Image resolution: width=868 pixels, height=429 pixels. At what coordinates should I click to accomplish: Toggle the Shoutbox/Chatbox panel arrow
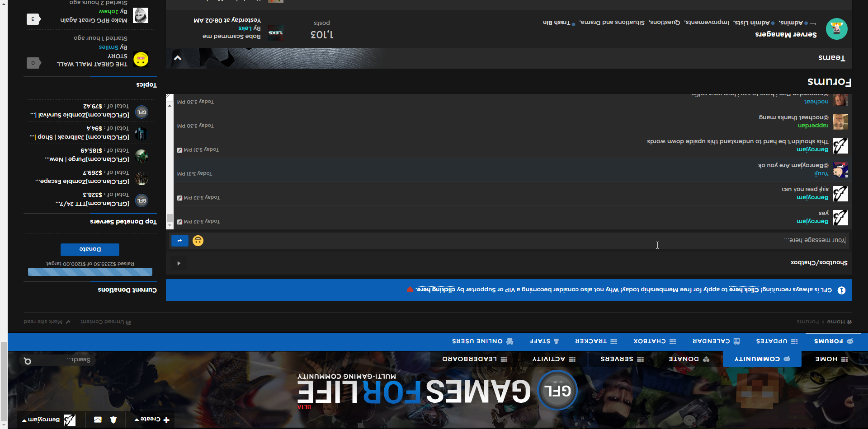click(x=179, y=263)
